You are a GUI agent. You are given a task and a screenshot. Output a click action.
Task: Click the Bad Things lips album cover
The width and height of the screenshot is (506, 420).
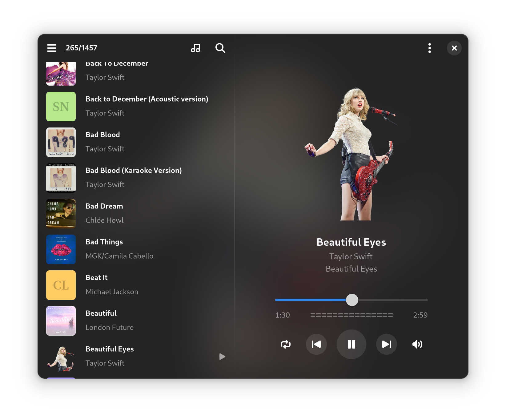pyautogui.click(x=61, y=249)
